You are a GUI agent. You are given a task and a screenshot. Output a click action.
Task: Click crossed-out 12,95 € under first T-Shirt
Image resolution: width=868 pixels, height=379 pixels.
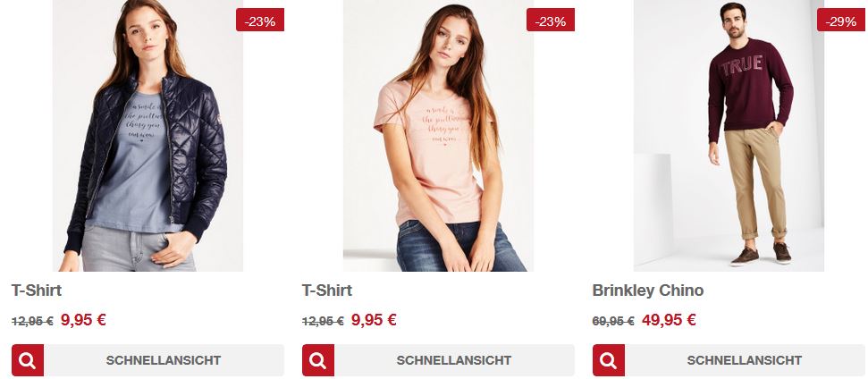click(32, 321)
